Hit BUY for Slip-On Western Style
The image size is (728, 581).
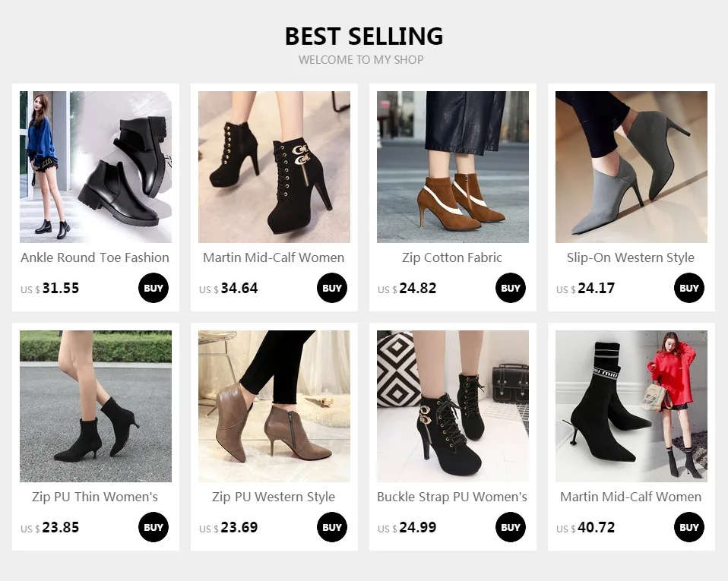pyautogui.click(x=689, y=289)
